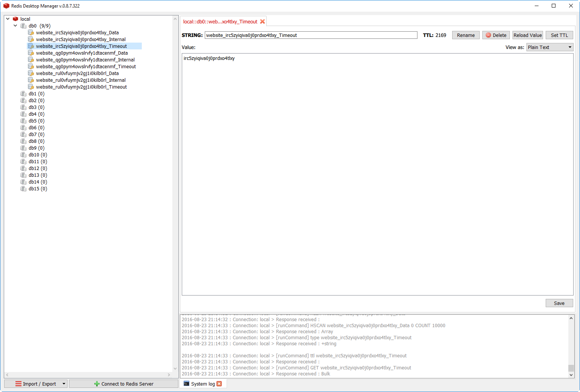Click the red Redis server icon beside local
580x392 pixels.
click(15, 19)
